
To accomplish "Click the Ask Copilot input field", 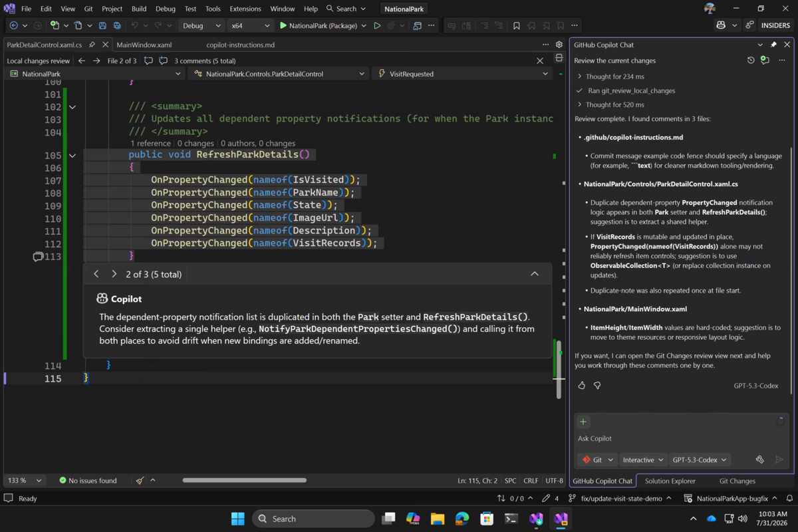I will 681,438.
